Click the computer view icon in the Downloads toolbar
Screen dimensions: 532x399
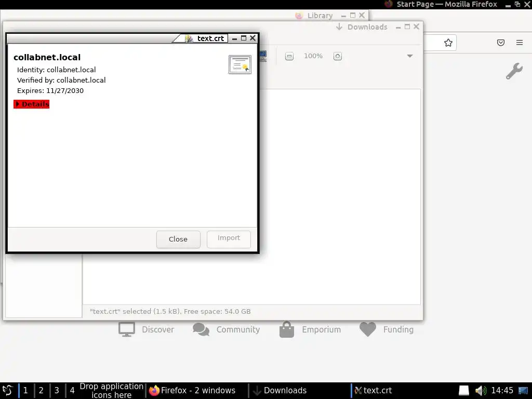(x=263, y=56)
